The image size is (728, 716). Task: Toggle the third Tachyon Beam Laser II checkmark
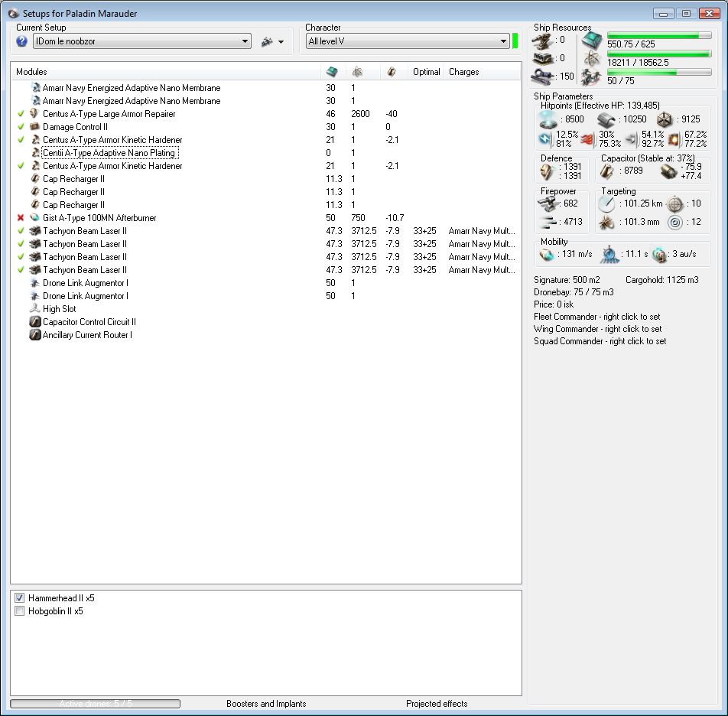point(21,257)
